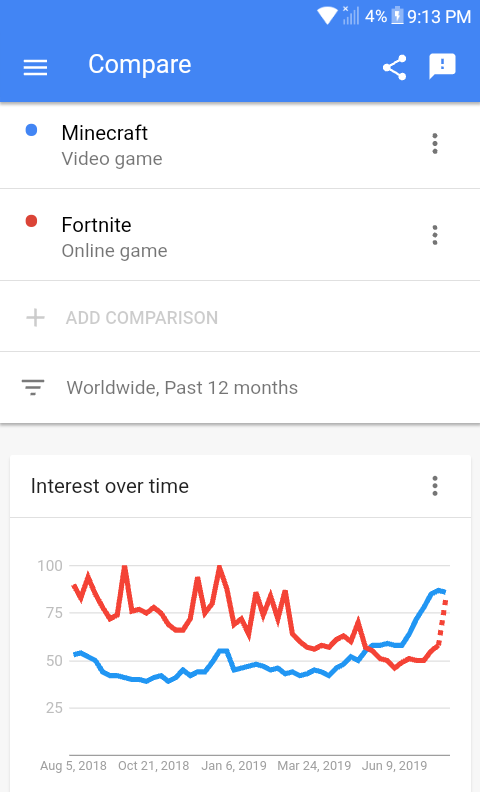The image size is (480, 792).
Task: Click the blue Minecraft color dot
Action: pyautogui.click(x=31, y=130)
